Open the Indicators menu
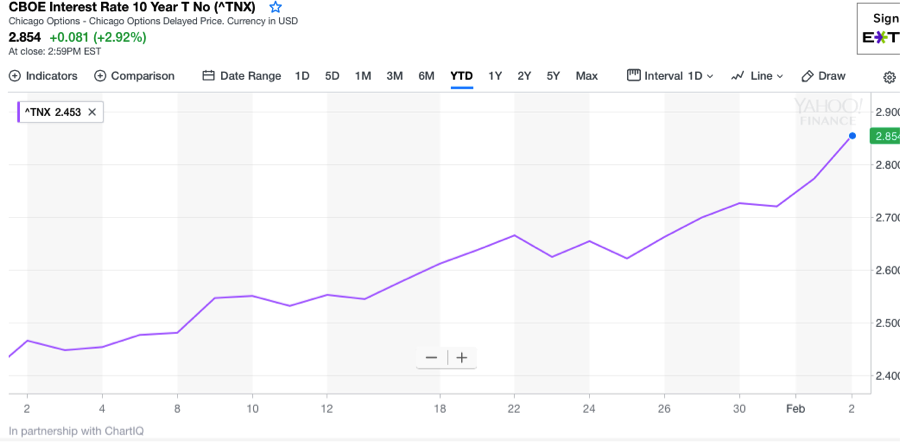900x442 pixels. pyautogui.click(x=43, y=76)
